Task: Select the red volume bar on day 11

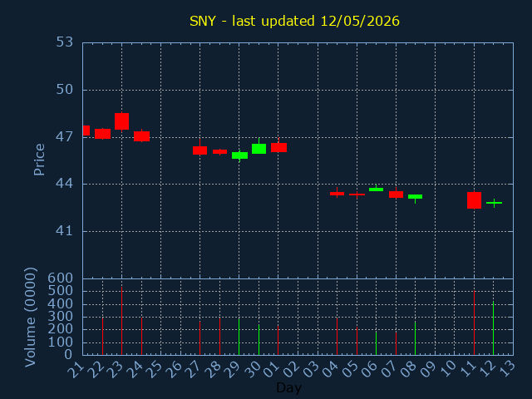Action: [474, 323]
